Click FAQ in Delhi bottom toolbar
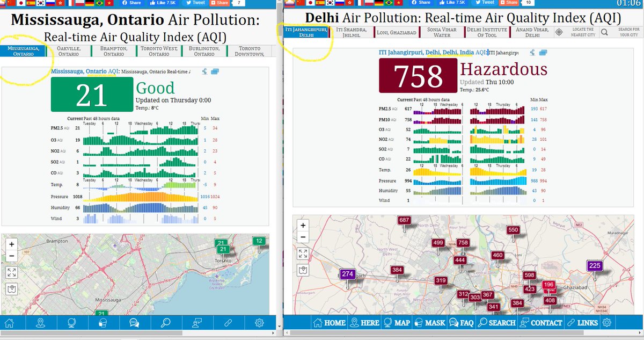Screen dimensions: 644x340 [462, 323]
